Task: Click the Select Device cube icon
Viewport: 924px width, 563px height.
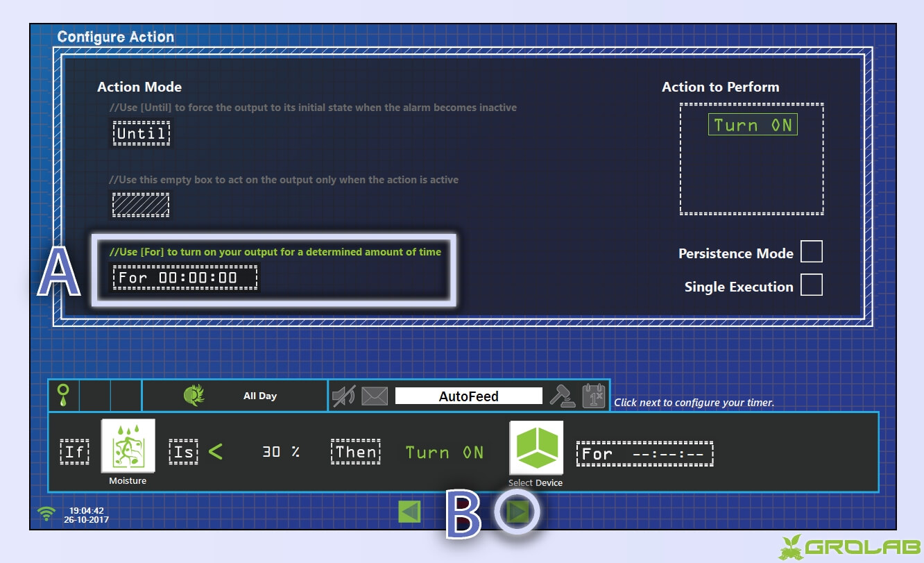Action: (536, 448)
